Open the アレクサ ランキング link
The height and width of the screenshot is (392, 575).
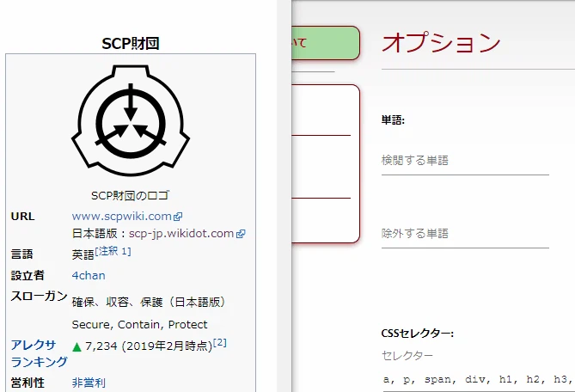coord(39,353)
